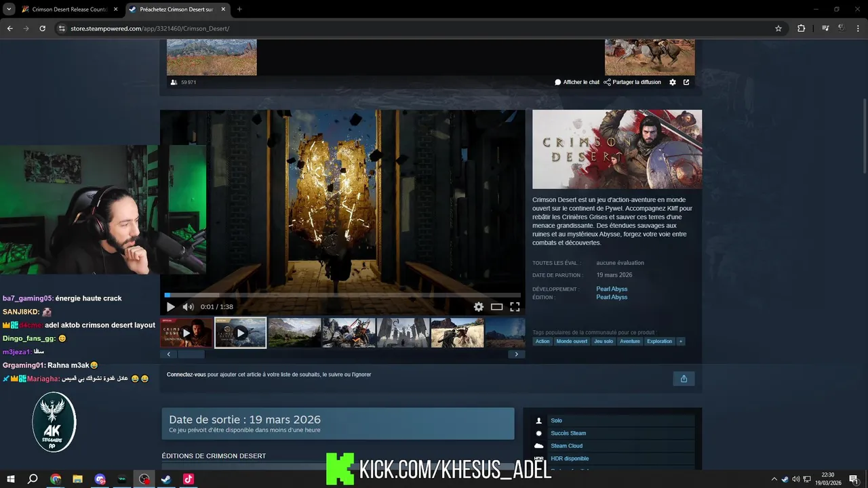868x488 pixels.
Task: Enter fullscreen on the trailer player
Action: (x=515, y=306)
